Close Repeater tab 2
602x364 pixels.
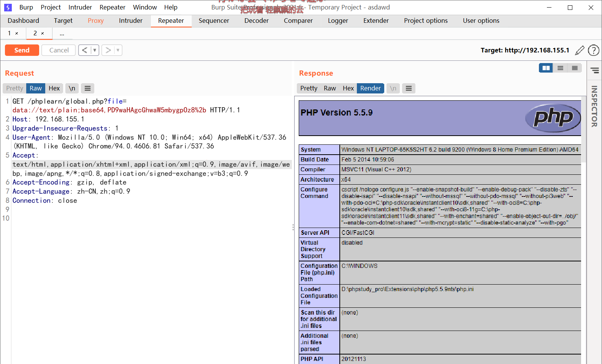43,33
